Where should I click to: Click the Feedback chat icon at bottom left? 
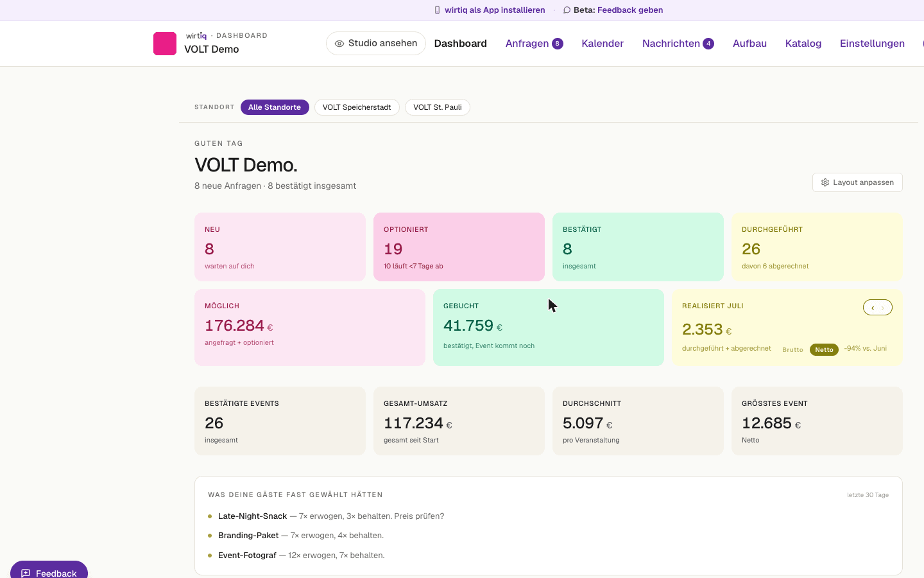tap(26, 573)
